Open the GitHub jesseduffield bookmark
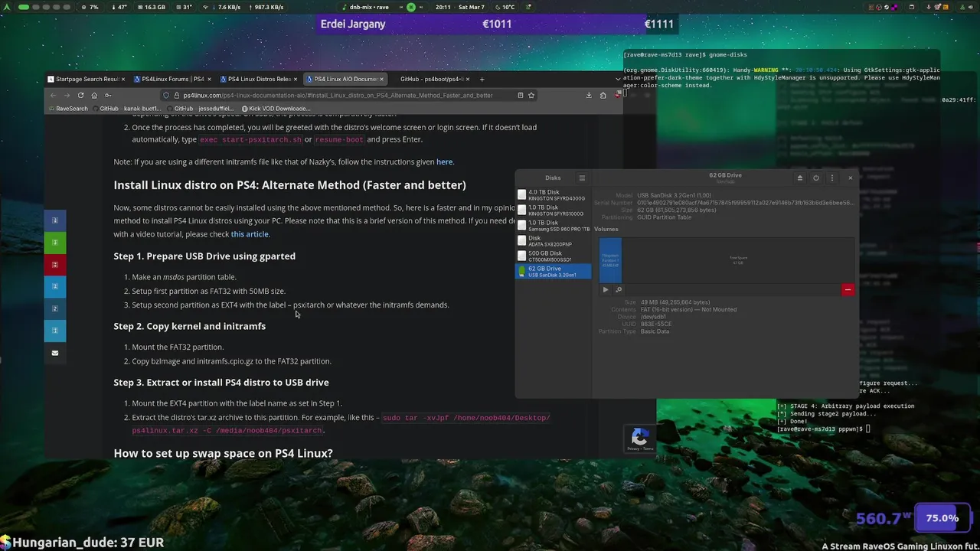Viewport: 980px width, 551px height. tap(201, 109)
